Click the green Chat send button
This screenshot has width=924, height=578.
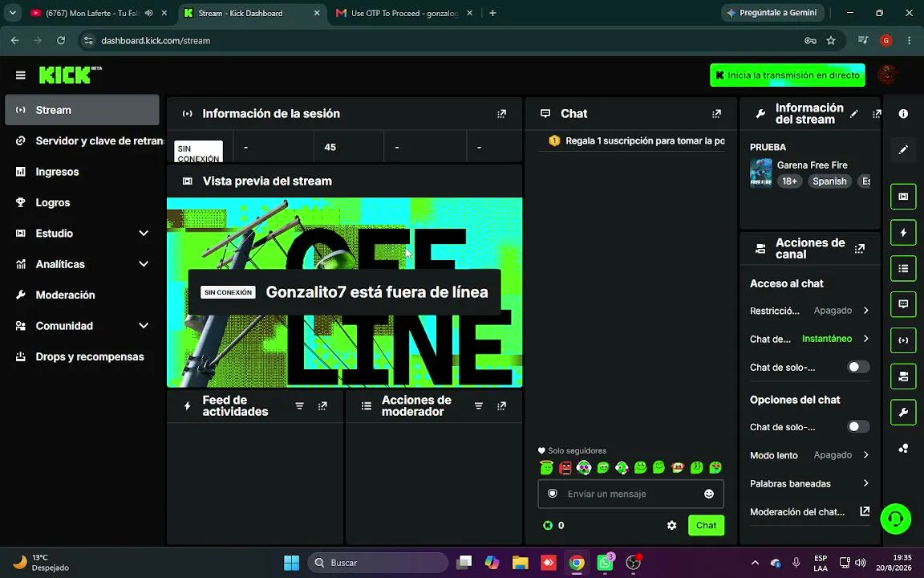click(x=706, y=526)
